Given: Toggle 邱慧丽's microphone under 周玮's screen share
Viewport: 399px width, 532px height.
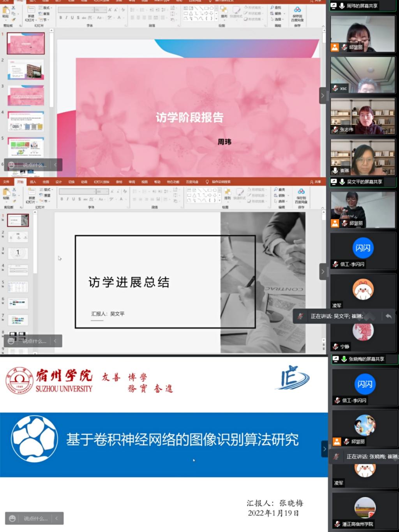Looking at the screenshot, I should (x=344, y=47).
